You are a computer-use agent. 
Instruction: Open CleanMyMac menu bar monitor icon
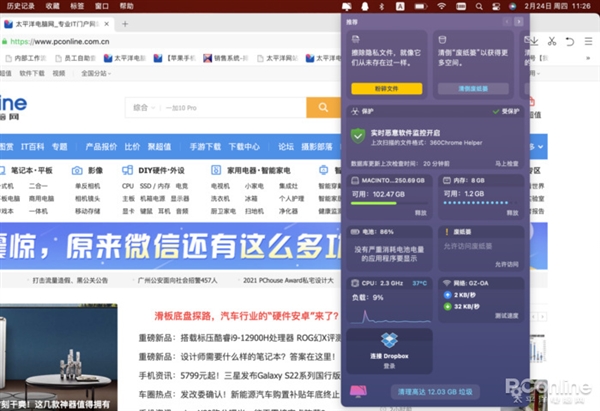347,6
